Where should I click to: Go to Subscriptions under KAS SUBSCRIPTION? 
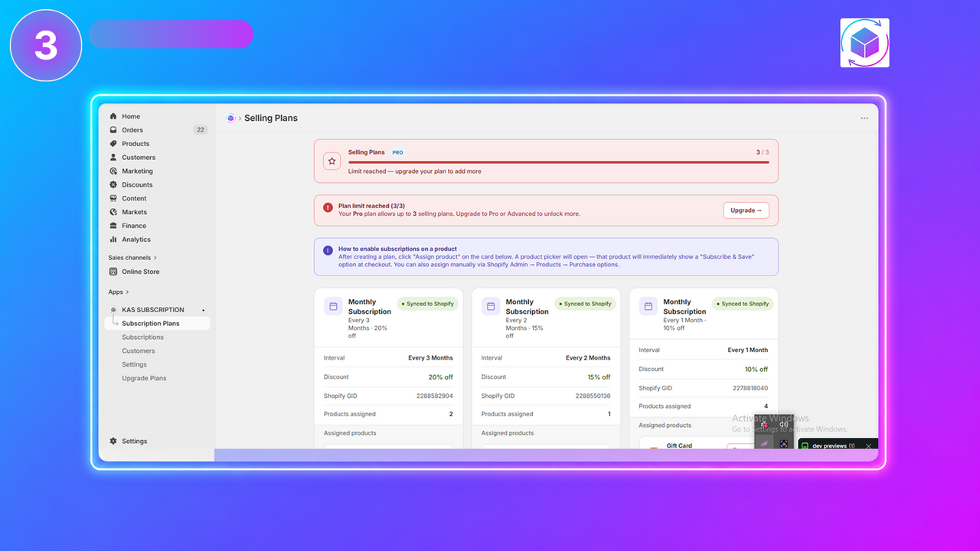tap(142, 337)
